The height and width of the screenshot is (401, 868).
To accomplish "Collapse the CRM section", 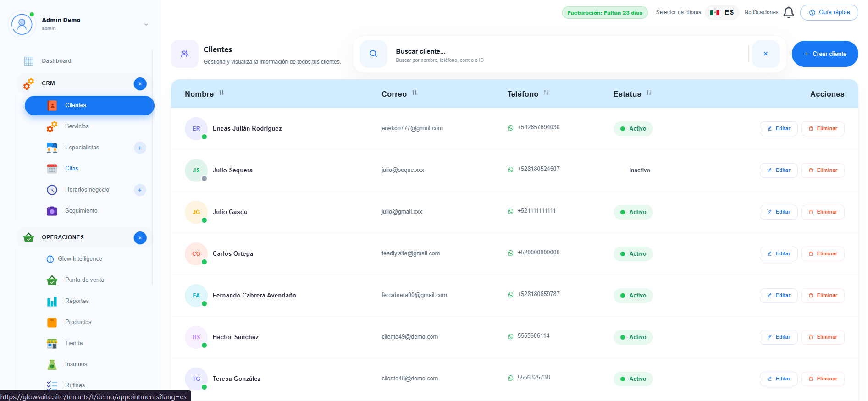I will pos(140,84).
